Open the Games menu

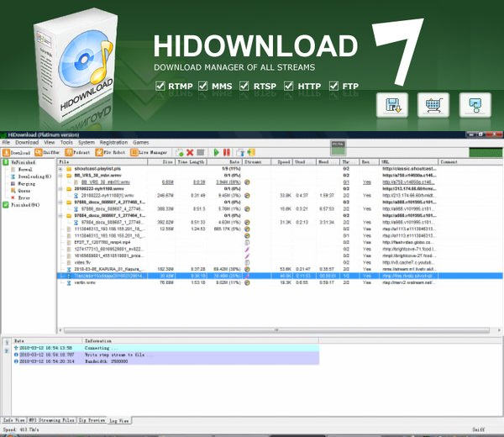point(141,142)
